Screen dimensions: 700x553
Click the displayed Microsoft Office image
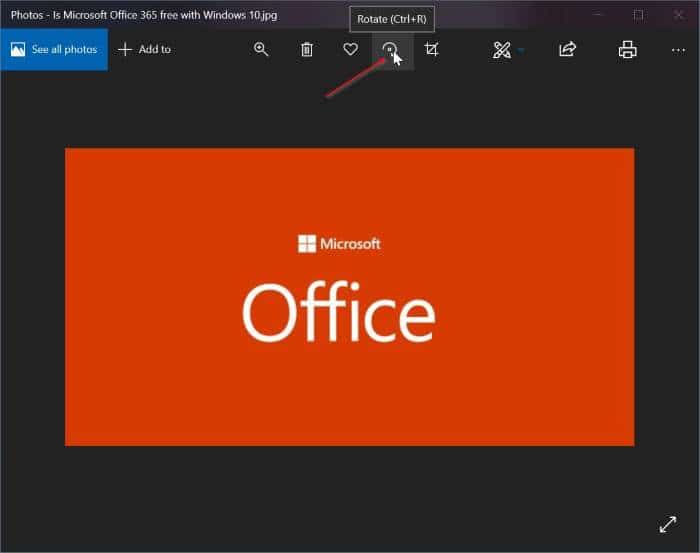tap(350, 297)
